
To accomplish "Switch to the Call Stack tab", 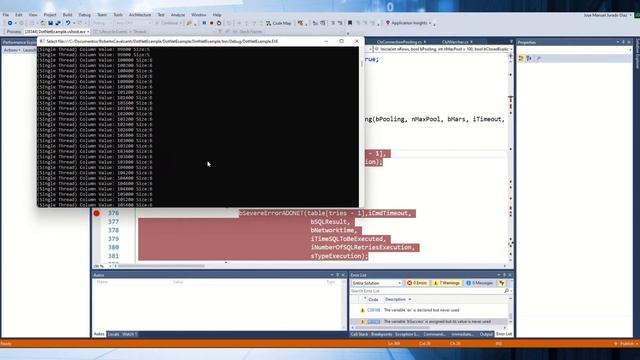I will tap(359, 334).
